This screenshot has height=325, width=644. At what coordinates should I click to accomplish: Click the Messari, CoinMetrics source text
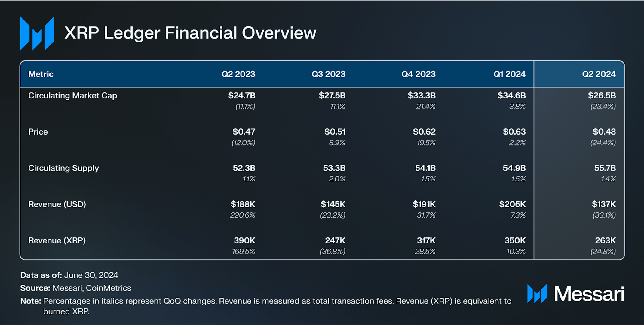click(x=92, y=288)
